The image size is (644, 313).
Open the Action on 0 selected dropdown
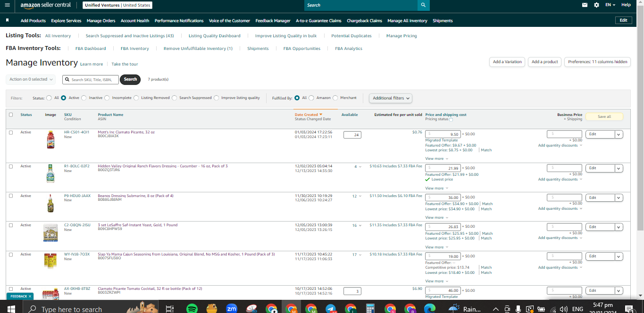coord(31,79)
